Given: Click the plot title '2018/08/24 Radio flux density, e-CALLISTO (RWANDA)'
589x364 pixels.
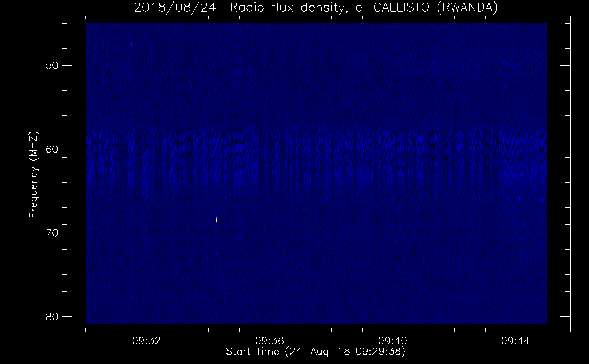Looking at the screenshot, I should coord(316,7).
